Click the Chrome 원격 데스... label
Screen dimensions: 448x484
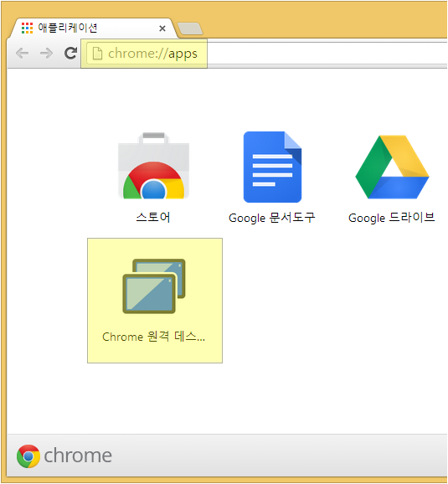(153, 337)
